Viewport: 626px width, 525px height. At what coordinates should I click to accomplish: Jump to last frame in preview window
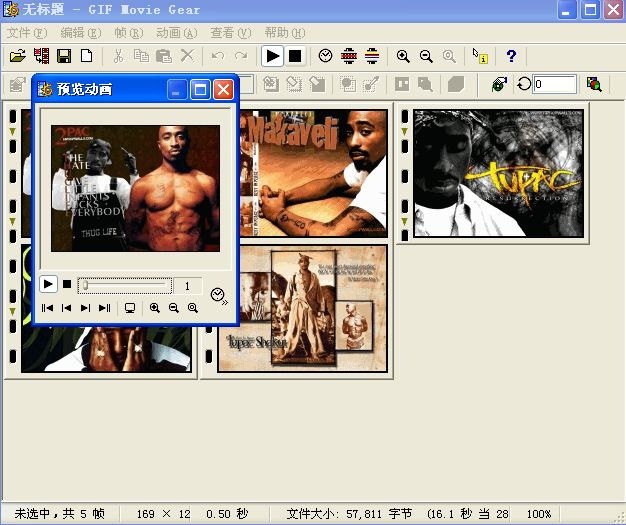pos(105,308)
